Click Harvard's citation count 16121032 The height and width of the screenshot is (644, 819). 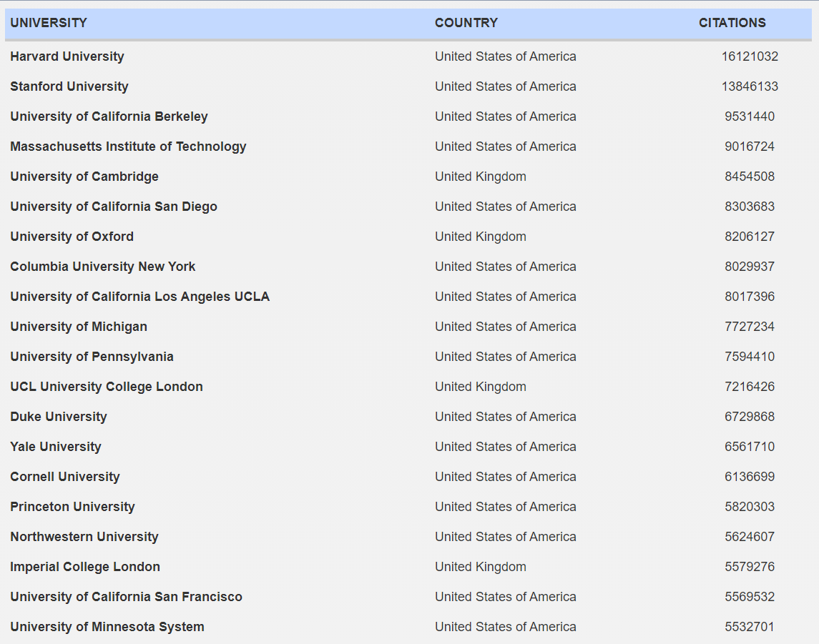click(750, 56)
